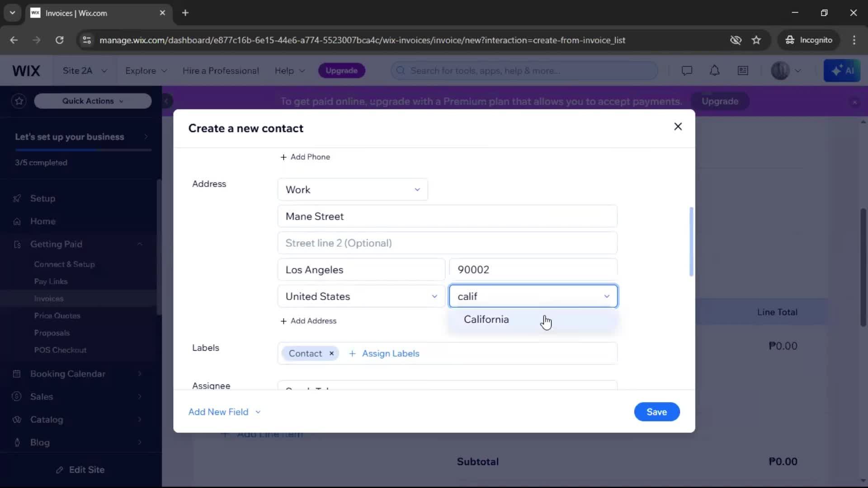Click the 90002 zip code field
The height and width of the screenshot is (488, 868).
tap(533, 270)
